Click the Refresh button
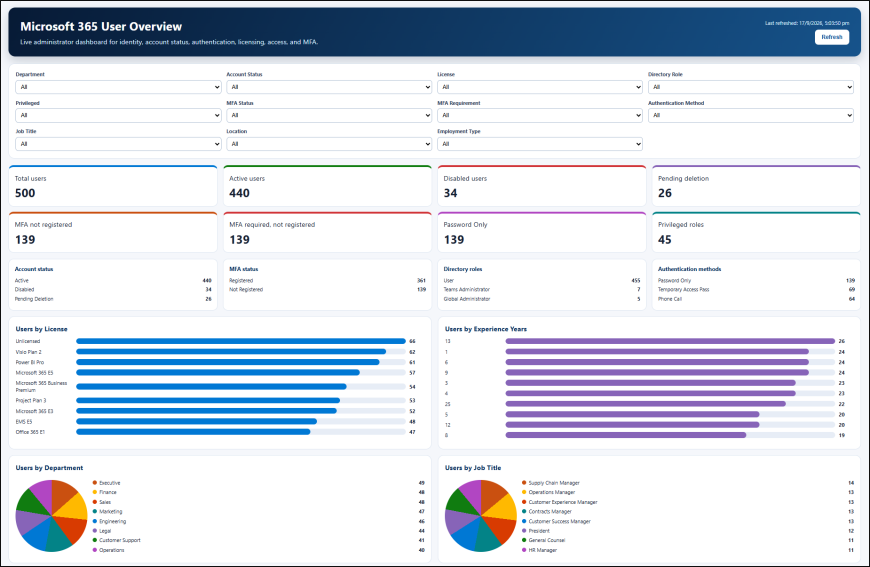This screenshot has width=870, height=567. (832, 37)
